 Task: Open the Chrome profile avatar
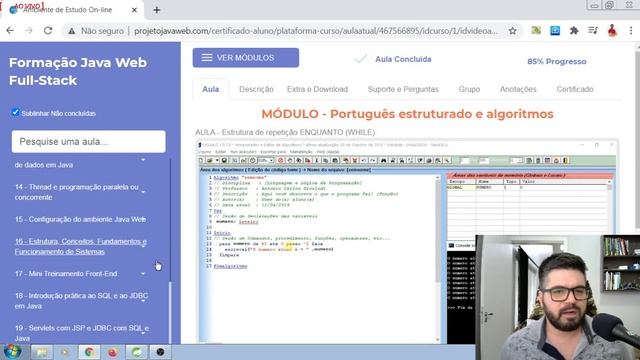(612, 31)
